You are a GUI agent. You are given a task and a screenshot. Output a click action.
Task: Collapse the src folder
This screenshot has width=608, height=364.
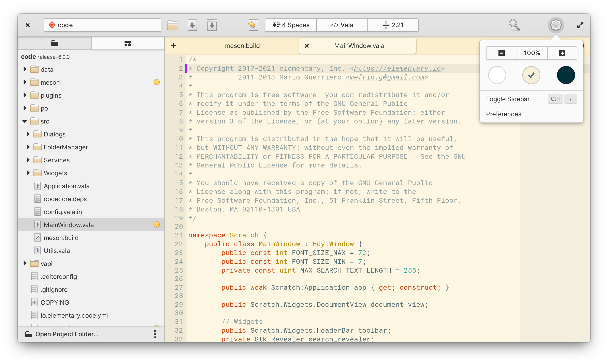point(25,121)
